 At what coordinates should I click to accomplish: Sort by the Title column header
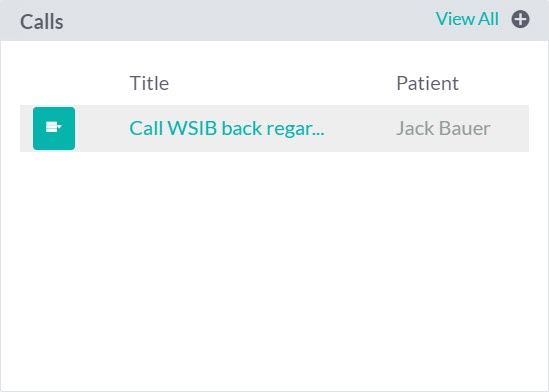point(150,83)
